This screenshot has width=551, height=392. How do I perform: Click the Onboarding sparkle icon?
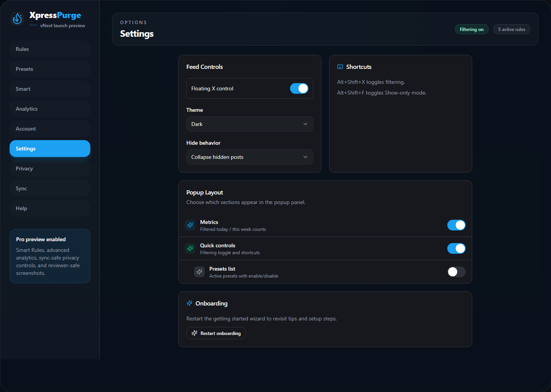(189, 303)
